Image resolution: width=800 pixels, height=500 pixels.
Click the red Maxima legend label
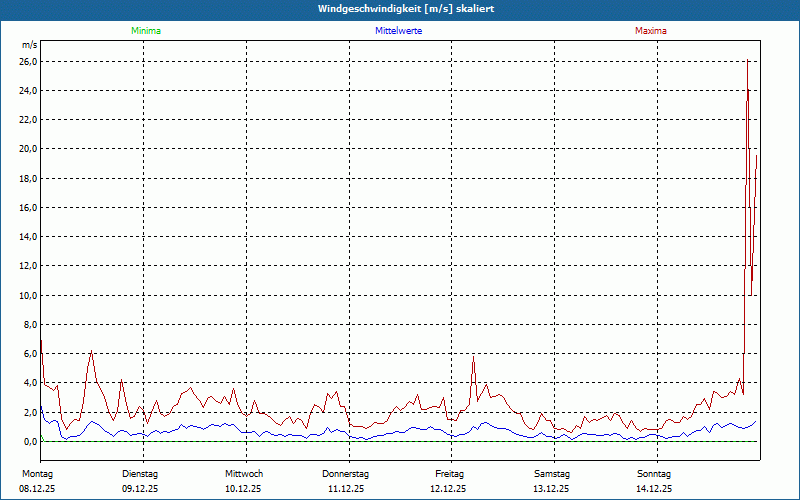click(x=650, y=31)
